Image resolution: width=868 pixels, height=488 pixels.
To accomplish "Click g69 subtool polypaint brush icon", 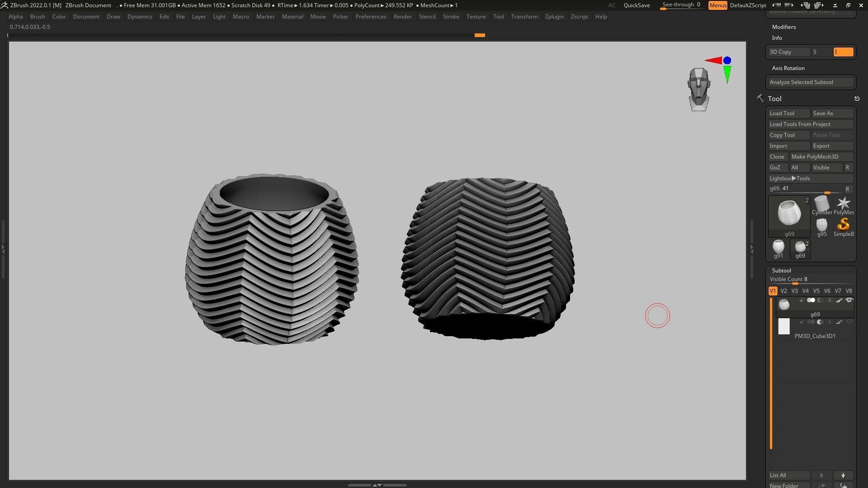I will coord(839,300).
